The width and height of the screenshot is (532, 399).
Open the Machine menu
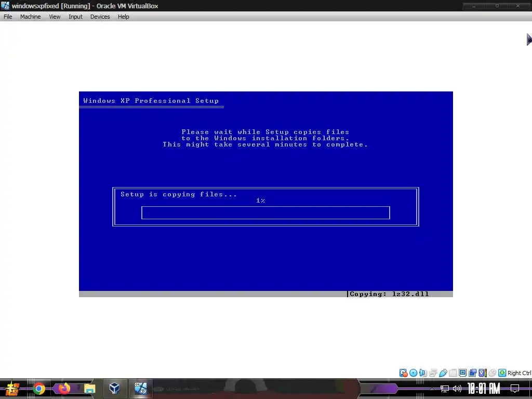point(30,17)
